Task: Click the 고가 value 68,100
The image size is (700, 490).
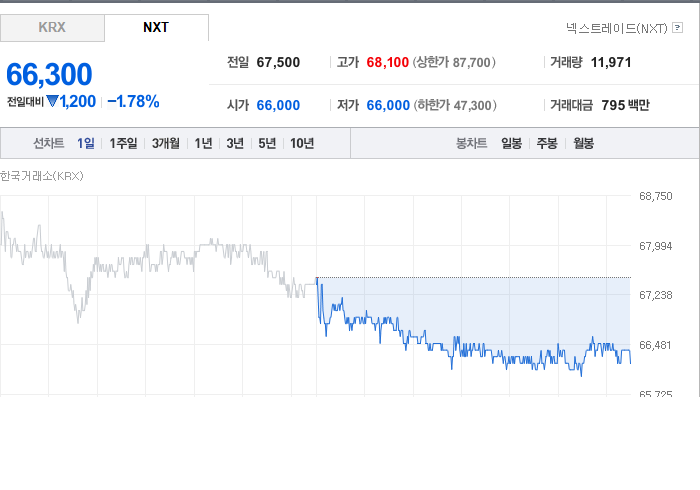Action: click(x=388, y=62)
